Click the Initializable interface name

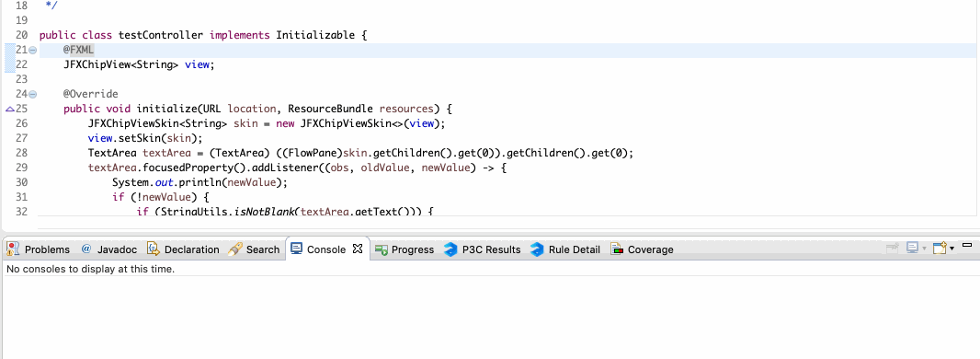(x=315, y=35)
